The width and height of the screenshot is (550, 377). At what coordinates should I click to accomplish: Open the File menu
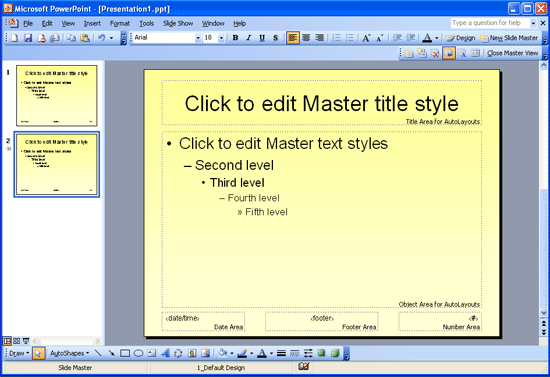coord(28,23)
